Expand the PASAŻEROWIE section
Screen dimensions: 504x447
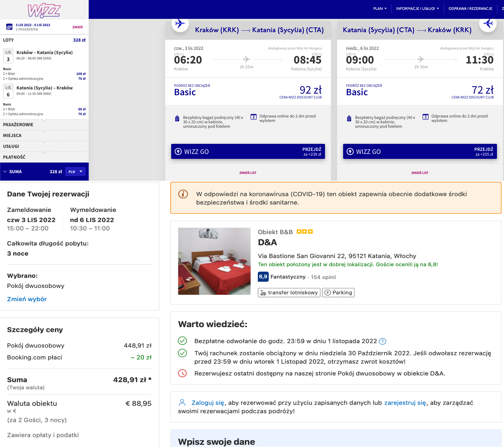point(44,125)
